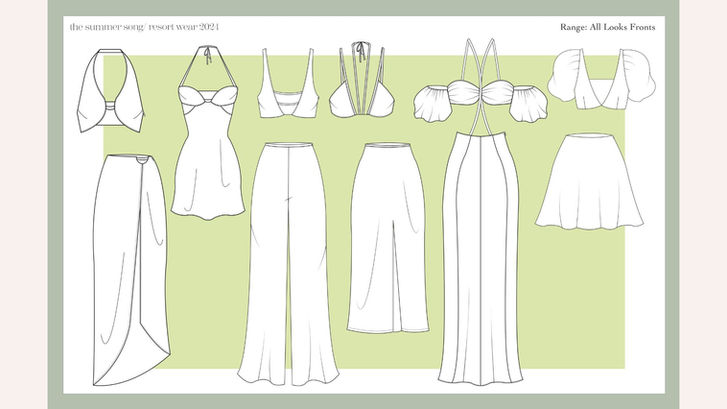Click the 'Range: All Looks Fronts' label
Image resolution: width=727 pixels, height=409 pixels.
click(x=607, y=27)
